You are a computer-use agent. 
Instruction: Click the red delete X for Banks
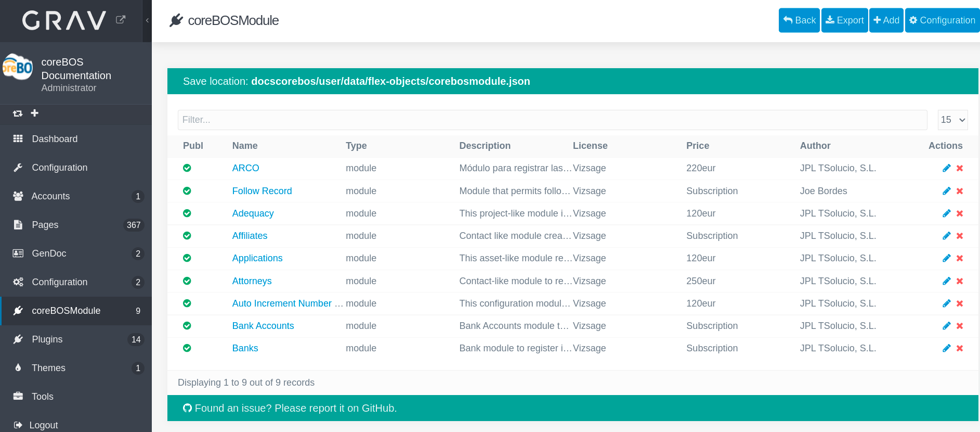point(960,348)
